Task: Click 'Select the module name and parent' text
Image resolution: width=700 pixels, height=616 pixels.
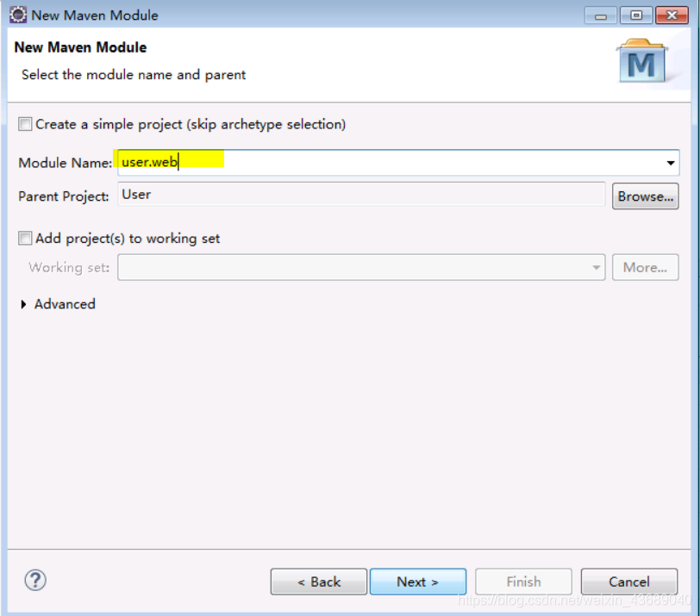Action: coord(134,74)
